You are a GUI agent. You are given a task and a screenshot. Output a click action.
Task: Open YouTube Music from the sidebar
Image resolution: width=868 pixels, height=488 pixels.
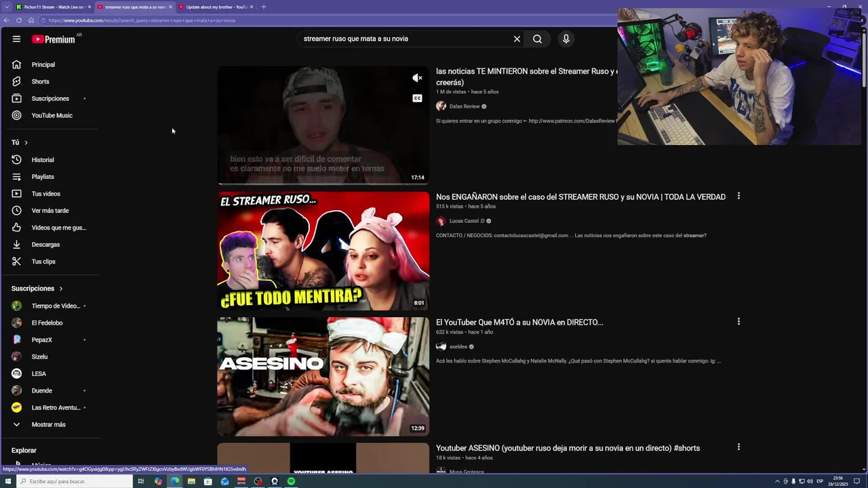[x=51, y=115]
